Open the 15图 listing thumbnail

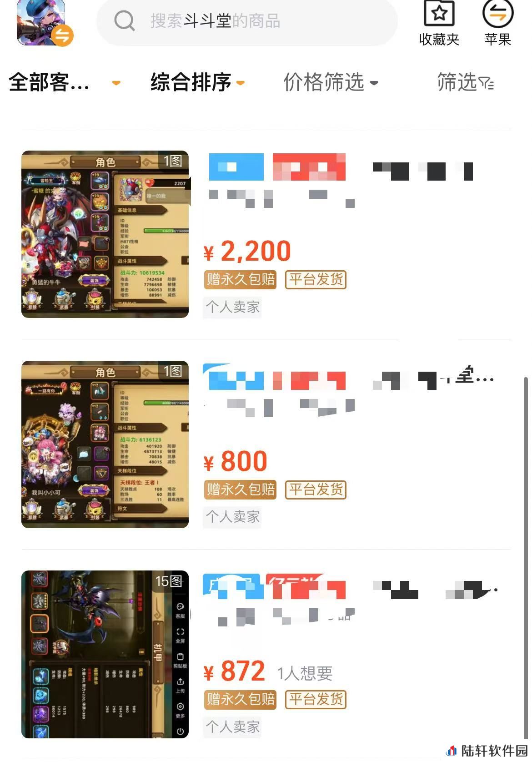[x=105, y=654]
